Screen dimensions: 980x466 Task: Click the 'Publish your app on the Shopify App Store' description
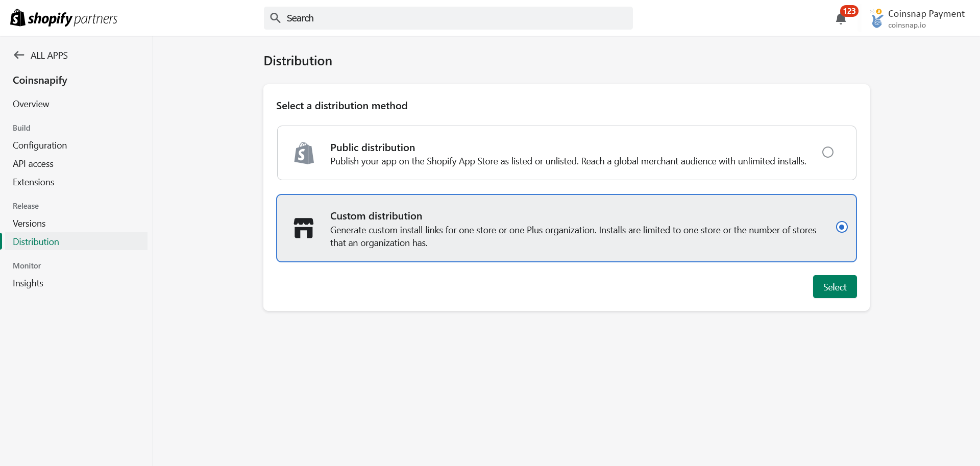568,161
